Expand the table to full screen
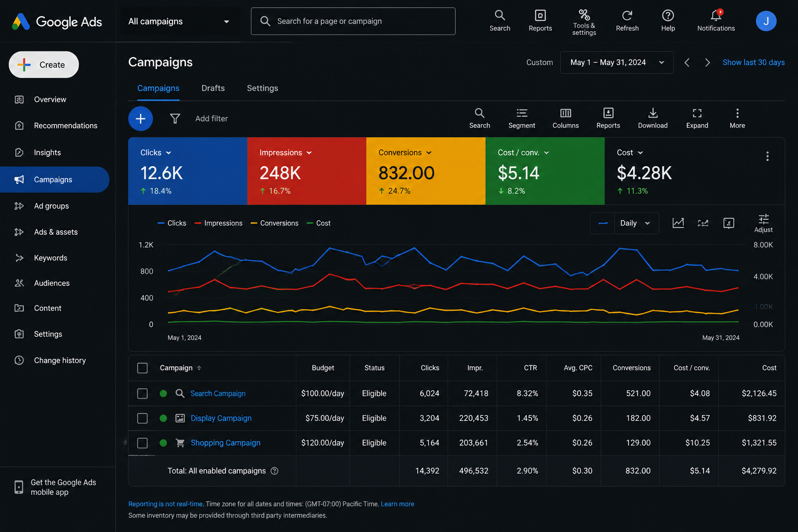798x532 pixels. click(697, 118)
